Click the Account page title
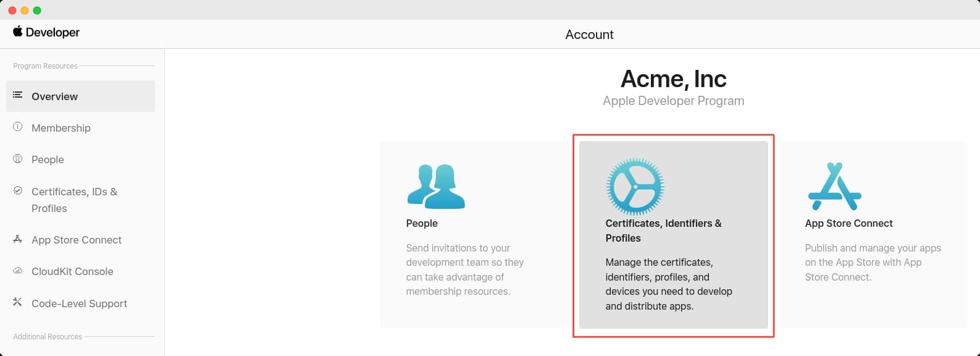Viewport: 980px width, 356px height. point(589,35)
